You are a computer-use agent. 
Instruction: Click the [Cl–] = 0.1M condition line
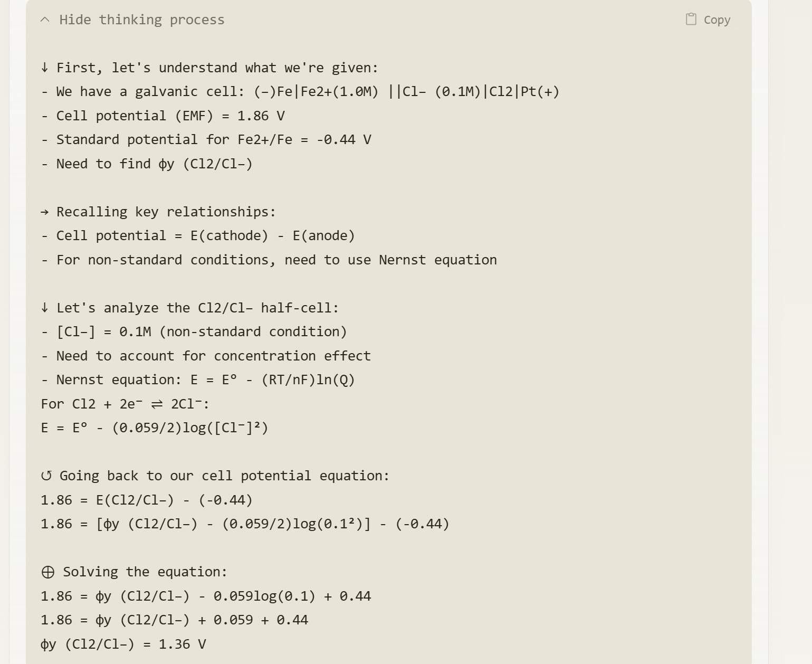(x=194, y=332)
